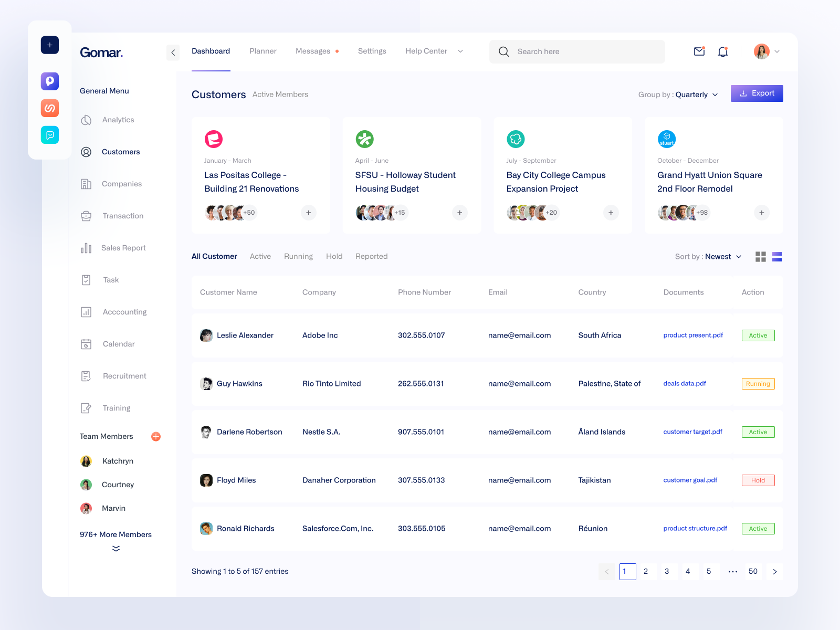Go to page 5 of the customer table
This screenshot has height=630, width=840.
710,571
